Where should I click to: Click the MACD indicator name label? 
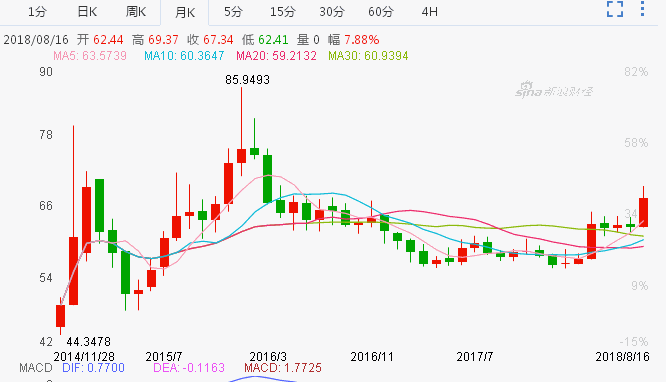point(36,368)
